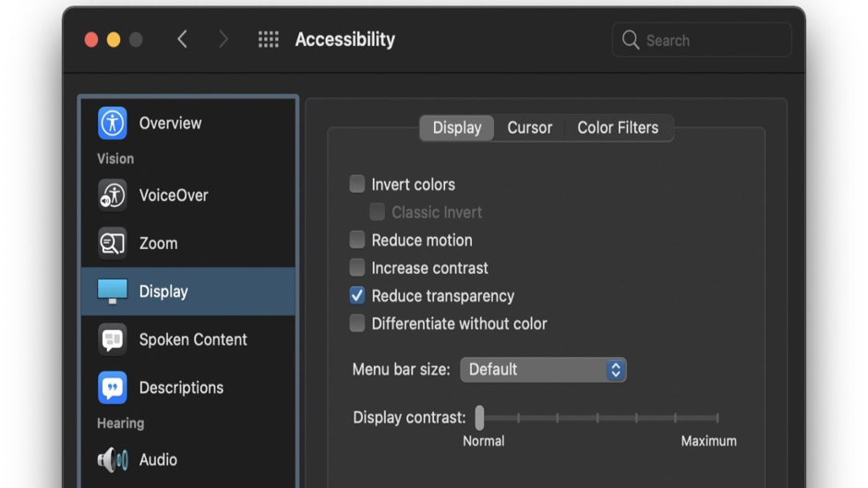The width and height of the screenshot is (868, 488).
Task: Open the VoiceOver sidebar icon
Action: point(113,195)
